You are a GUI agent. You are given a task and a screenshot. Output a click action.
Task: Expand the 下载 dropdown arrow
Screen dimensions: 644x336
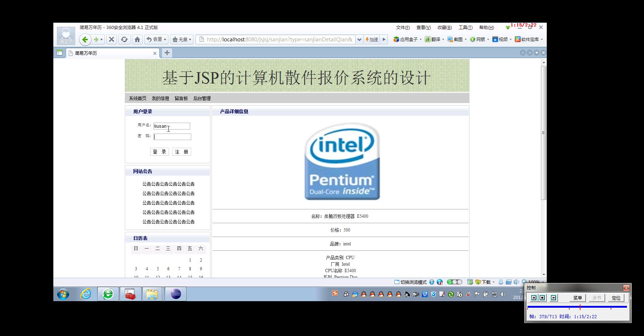[x=493, y=282]
